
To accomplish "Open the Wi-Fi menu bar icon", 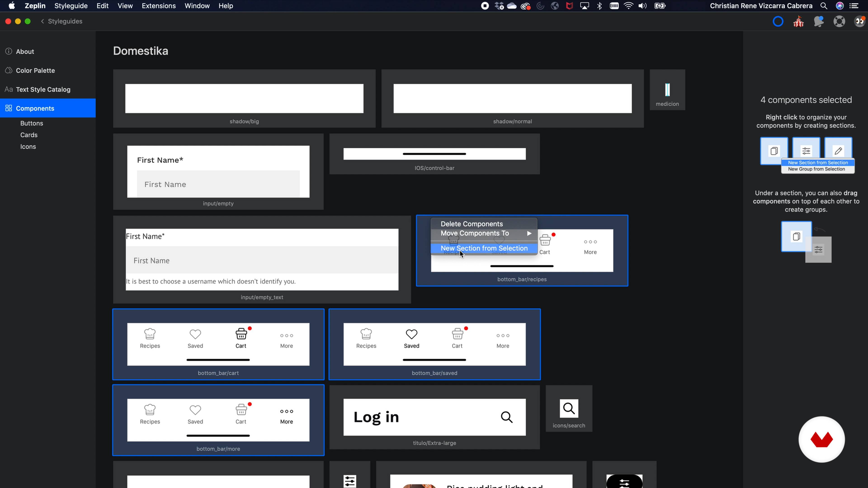I will point(628,6).
